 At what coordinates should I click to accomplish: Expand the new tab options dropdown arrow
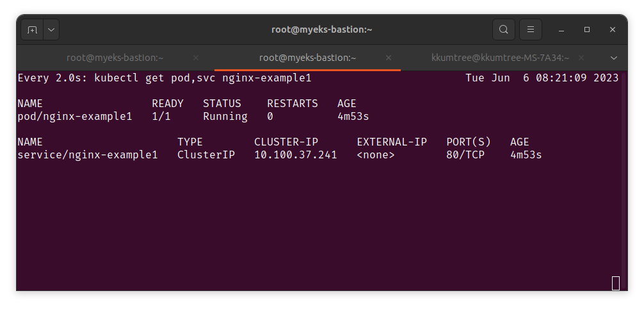51,29
